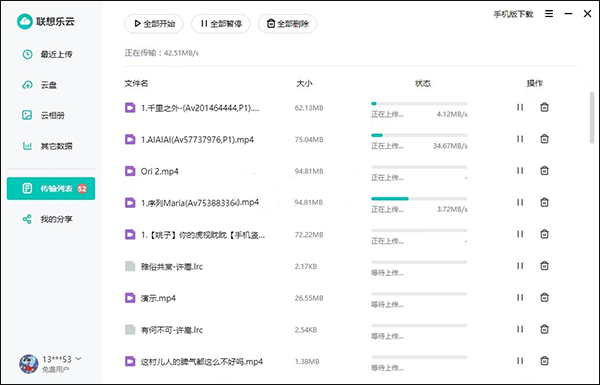600x385 pixels.
Task: Click video file icon of Ori 2.mp4
Action: point(130,171)
